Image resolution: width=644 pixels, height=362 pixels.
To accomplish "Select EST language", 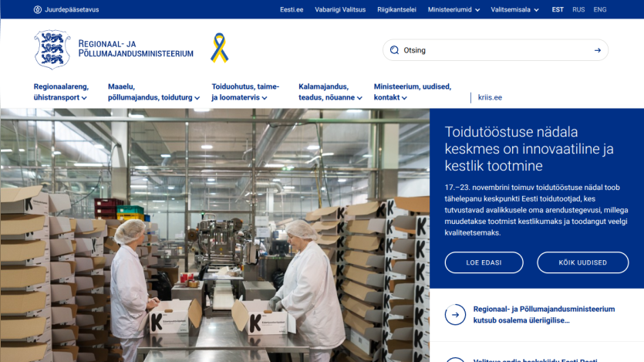I will click(558, 9).
